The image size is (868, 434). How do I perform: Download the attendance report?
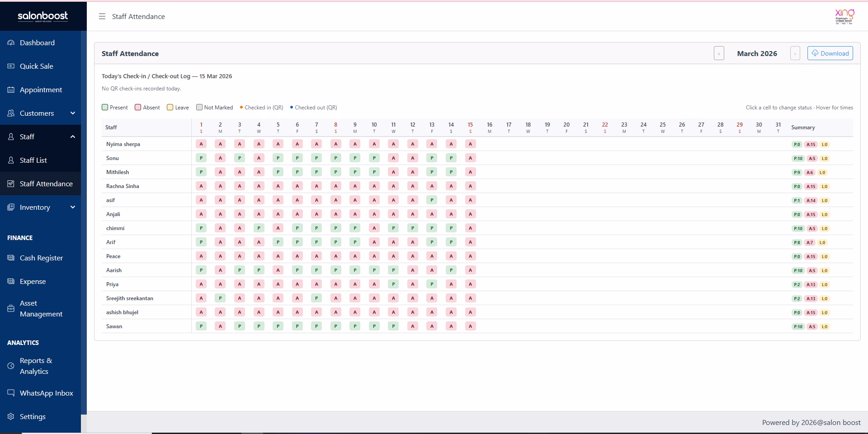(x=830, y=53)
